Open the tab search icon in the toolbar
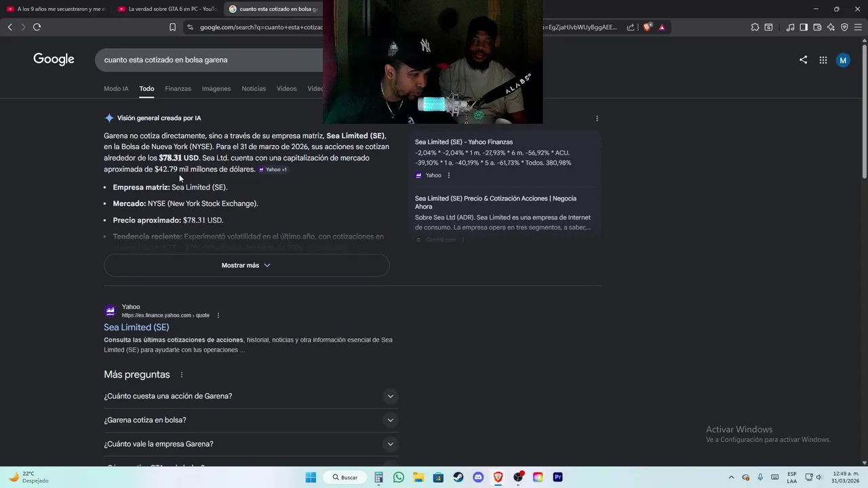868x488 pixels. click(768, 27)
